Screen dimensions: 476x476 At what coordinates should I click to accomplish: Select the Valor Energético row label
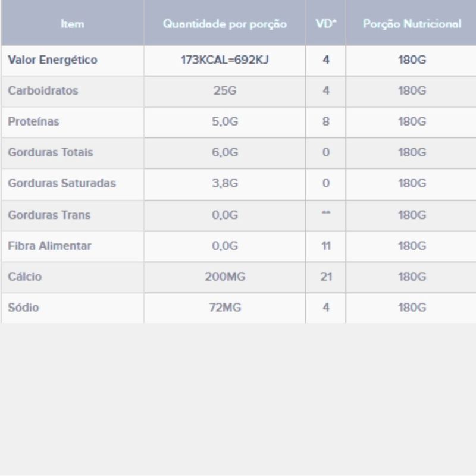click(x=52, y=60)
